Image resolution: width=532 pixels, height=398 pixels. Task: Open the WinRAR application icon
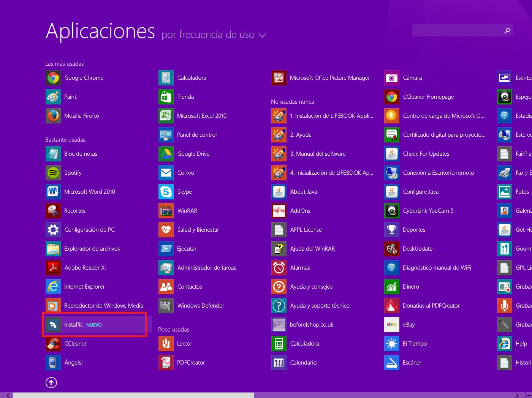pyautogui.click(x=166, y=211)
